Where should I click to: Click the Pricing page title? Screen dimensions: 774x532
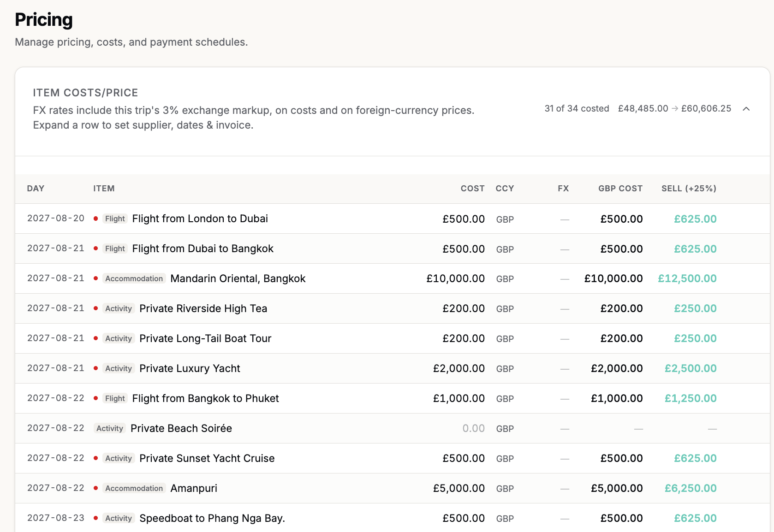pyautogui.click(x=44, y=20)
